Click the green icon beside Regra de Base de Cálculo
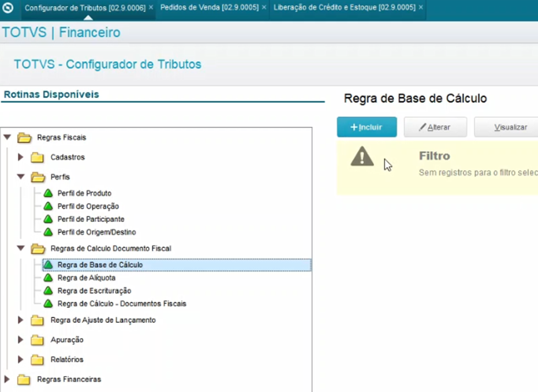The width and height of the screenshot is (538, 392). click(x=47, y=264)
